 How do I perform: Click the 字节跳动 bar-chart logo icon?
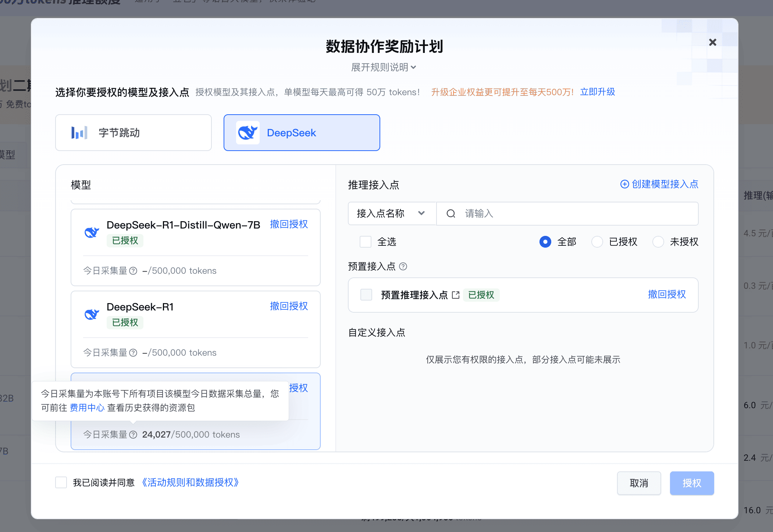[x=79, y=133]
